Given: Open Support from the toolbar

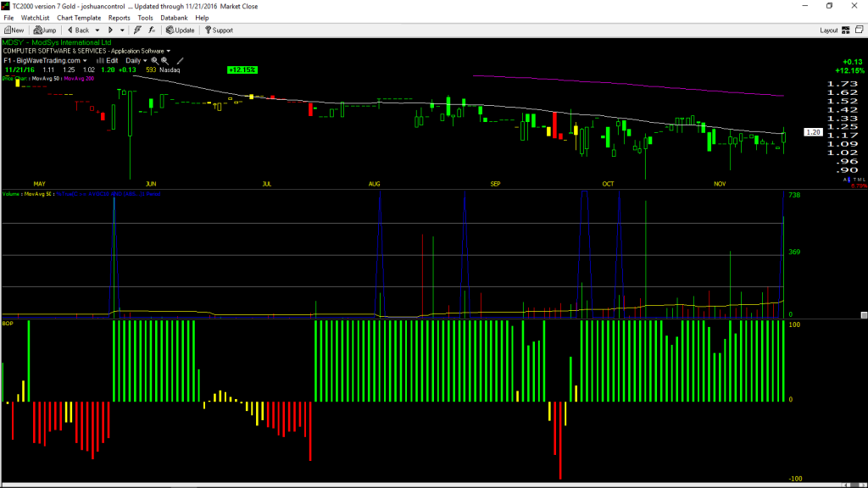Looking at the screenshot, I should click(x=220, y=30).
